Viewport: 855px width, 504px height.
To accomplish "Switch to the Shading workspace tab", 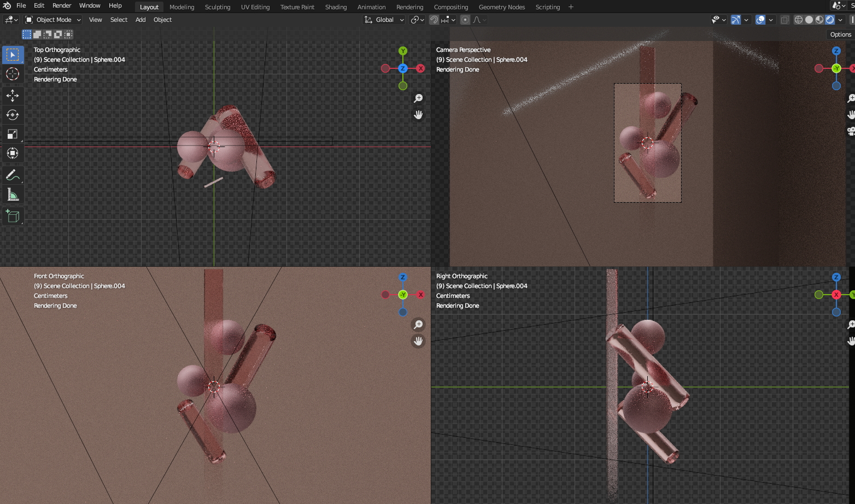I will coord(336,7).
